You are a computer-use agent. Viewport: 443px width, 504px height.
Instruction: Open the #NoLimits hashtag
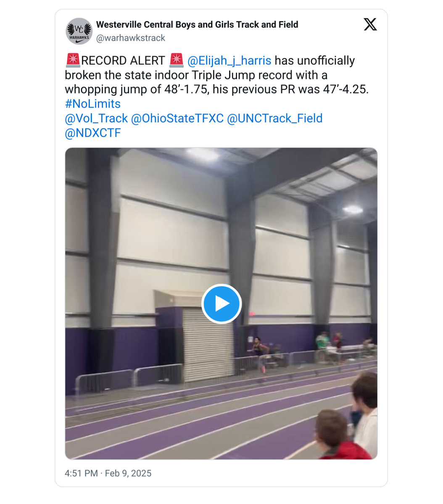click(x=92, y=104)
